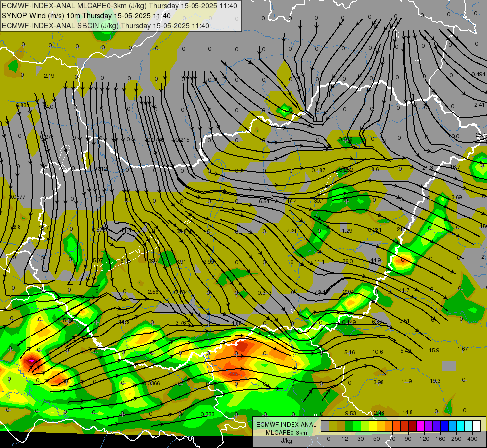The image size is (487, 448).
Task: Pick the magenta swatch in the color legend
Action: tap(420, 426)
